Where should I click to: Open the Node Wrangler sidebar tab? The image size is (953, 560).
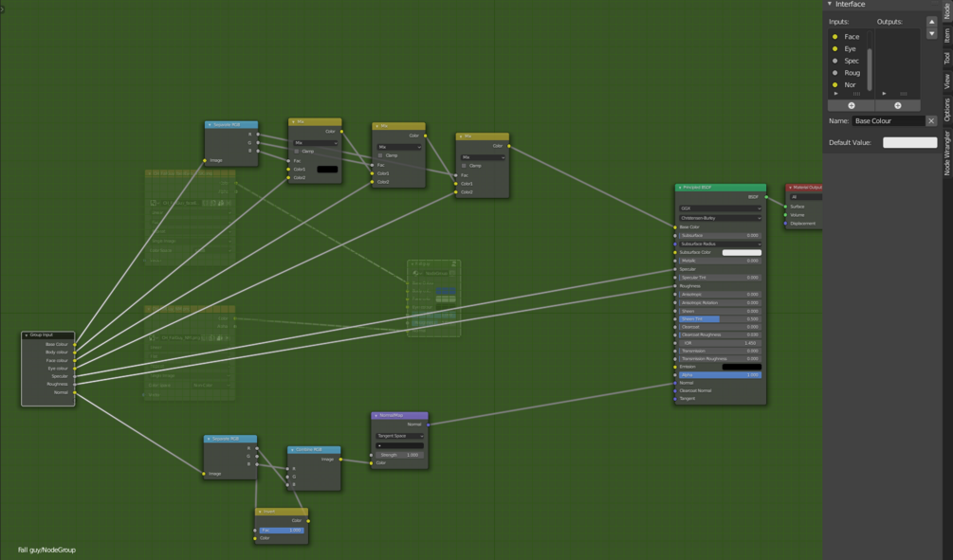[x=947, y=153]
